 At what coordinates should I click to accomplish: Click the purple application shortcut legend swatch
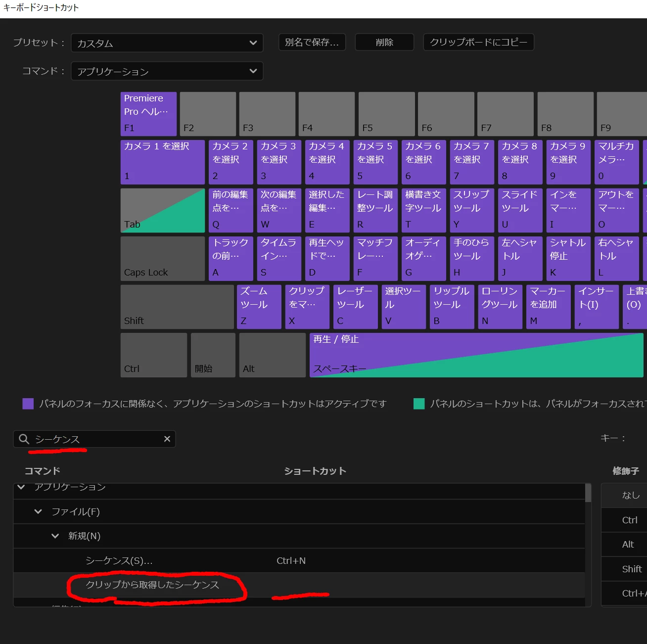coord(28,404)
